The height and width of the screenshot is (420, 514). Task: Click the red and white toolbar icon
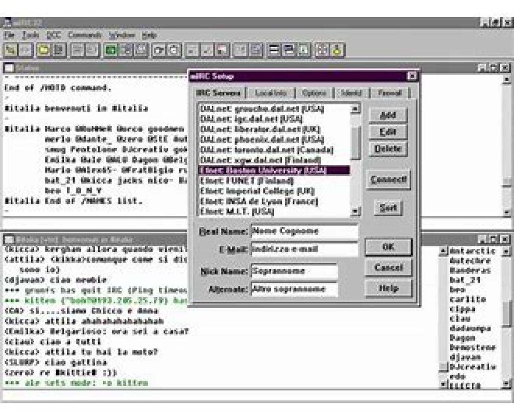click(x=221, y=50)
